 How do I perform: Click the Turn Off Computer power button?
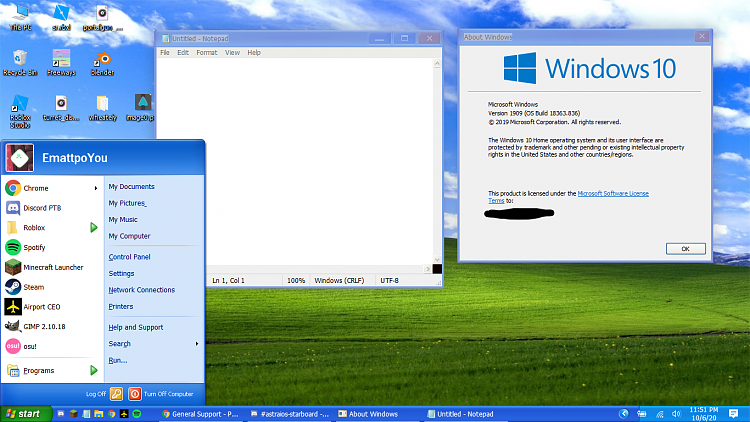[135, 394]
